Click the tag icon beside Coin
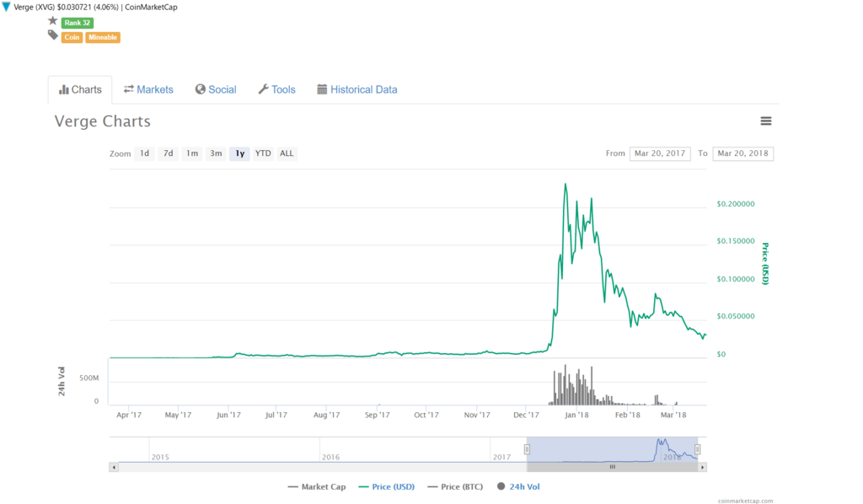 (x=53, y=35)
